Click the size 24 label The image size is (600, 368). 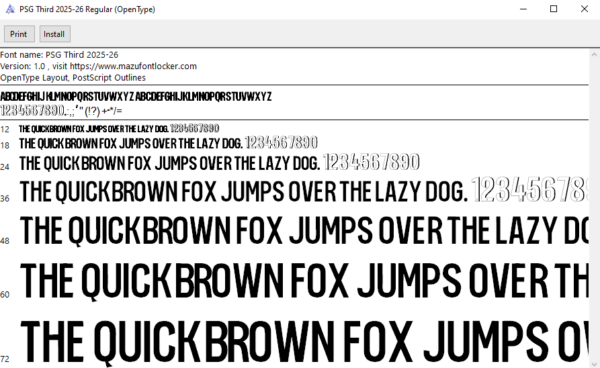[5, 167]
